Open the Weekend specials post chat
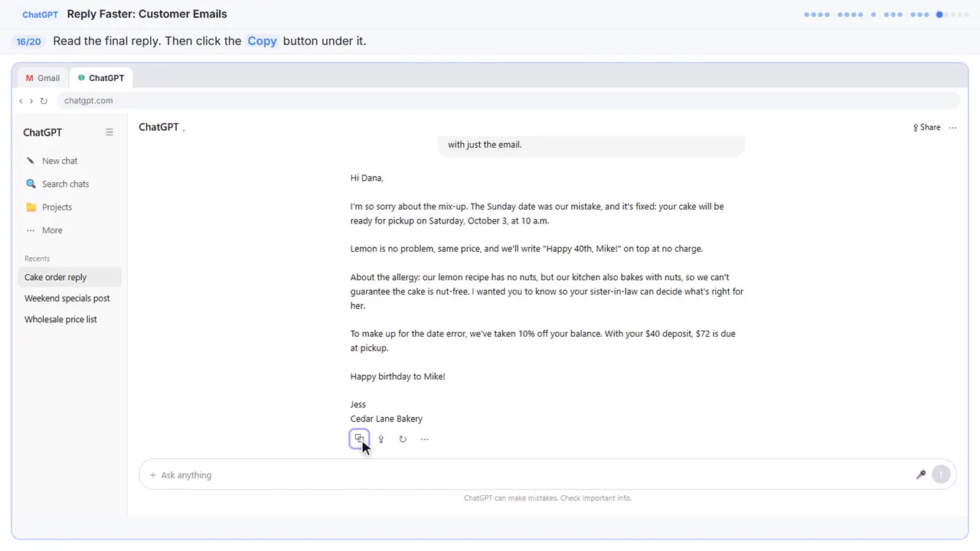980x551 pixels. coord(67,298)
